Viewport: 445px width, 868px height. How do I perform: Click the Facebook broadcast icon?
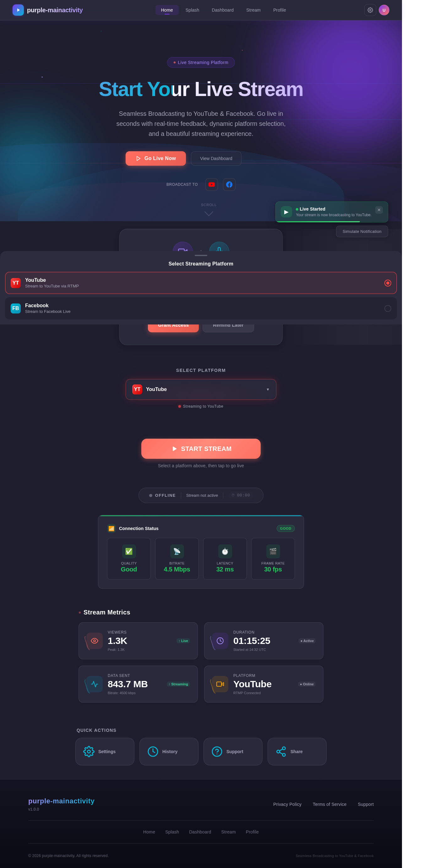tap(229, 184)
